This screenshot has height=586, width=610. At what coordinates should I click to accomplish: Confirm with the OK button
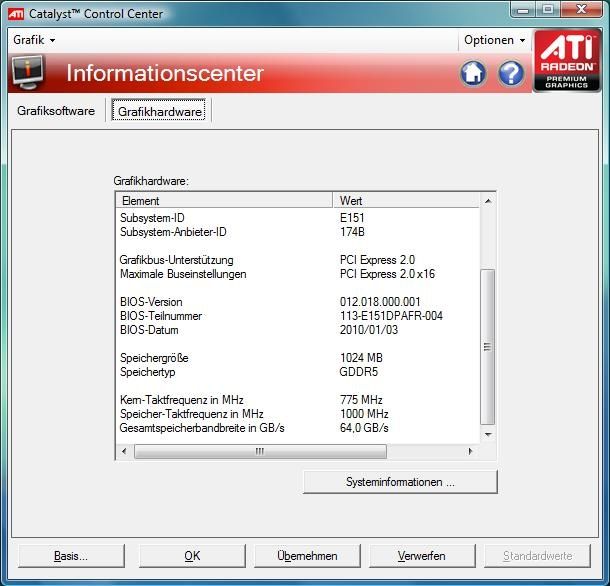[x=192, y=556]
